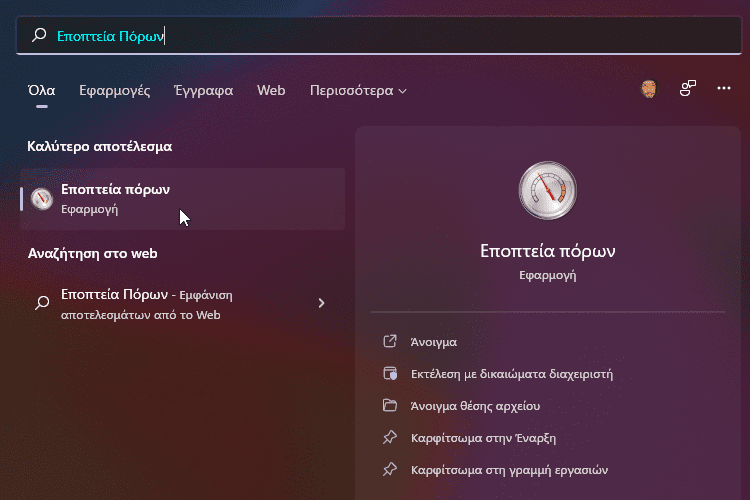The height and width of the screenshot is (500, 750).
Task: Choose Καρφίτσωμα στην Έναρξη
Action: [483, 438]
